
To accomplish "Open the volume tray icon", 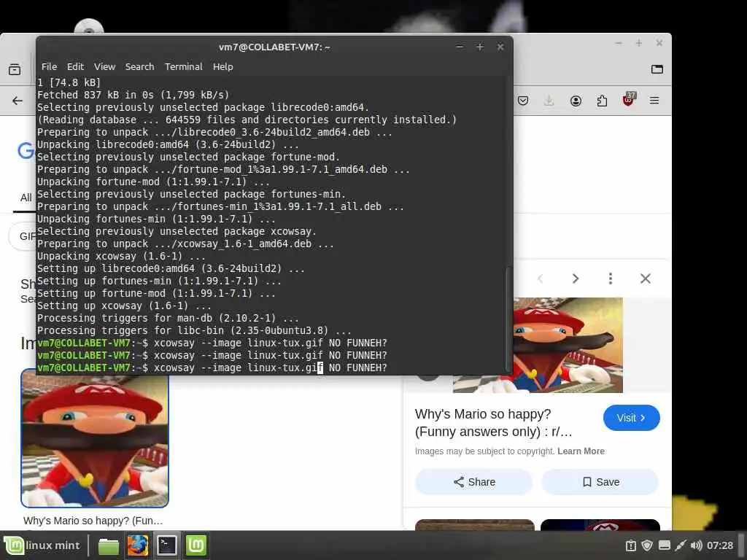I will pos(696,545).
